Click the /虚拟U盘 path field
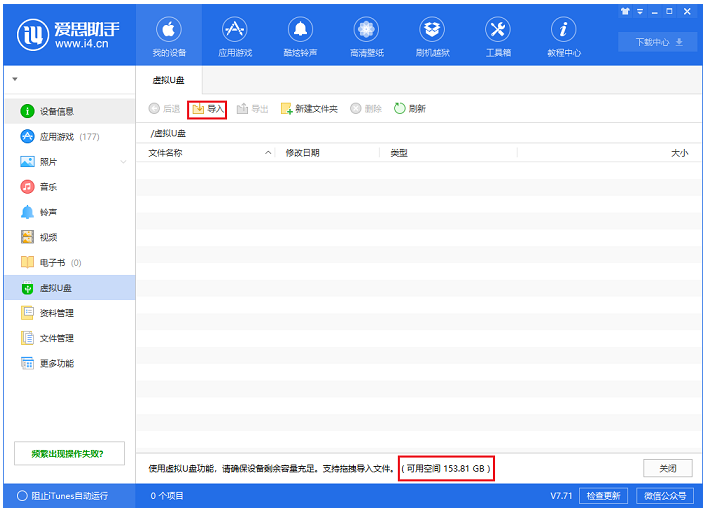This screenshot has width=705, height=512. click(x=420, y=134)
